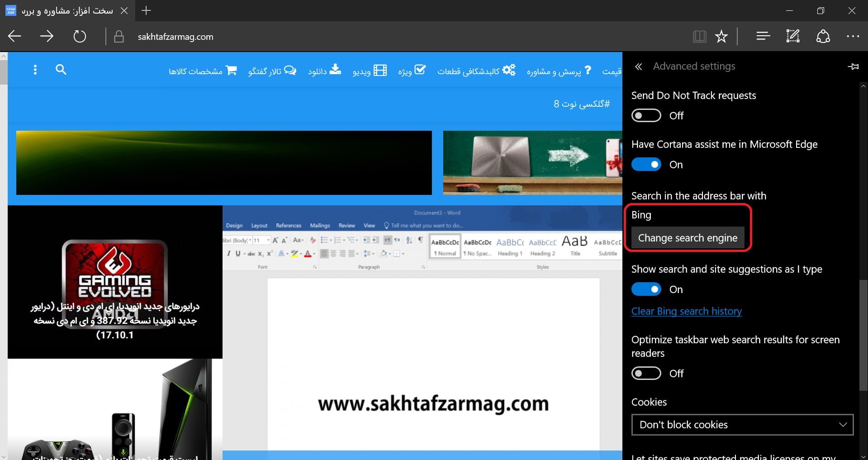868x460 pixels.
Task: Open the Hub icon in toolbar
Action: click(763, 36)
